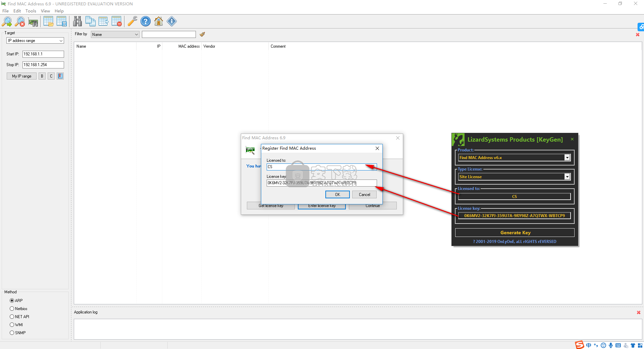Open the View menu
This screenshot has width=644, height=349.
point(45,11)
